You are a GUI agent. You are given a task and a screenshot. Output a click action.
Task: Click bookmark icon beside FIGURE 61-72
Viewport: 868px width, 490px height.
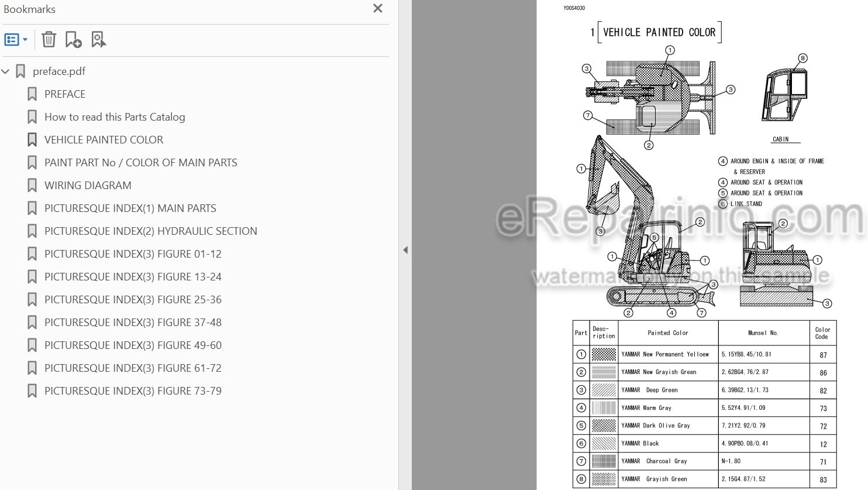tap(32, 368)
